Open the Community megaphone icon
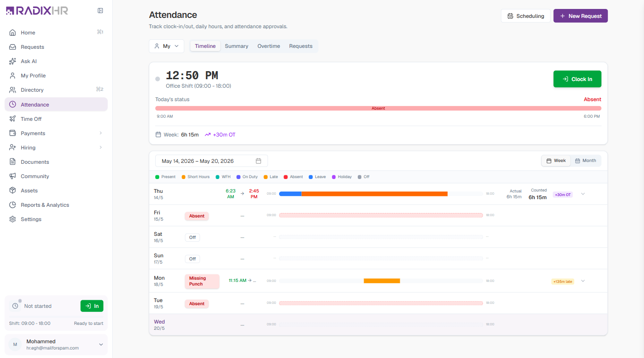Image resolution: width=644 pixels, height=358 pixels. (x=13, y=176)
